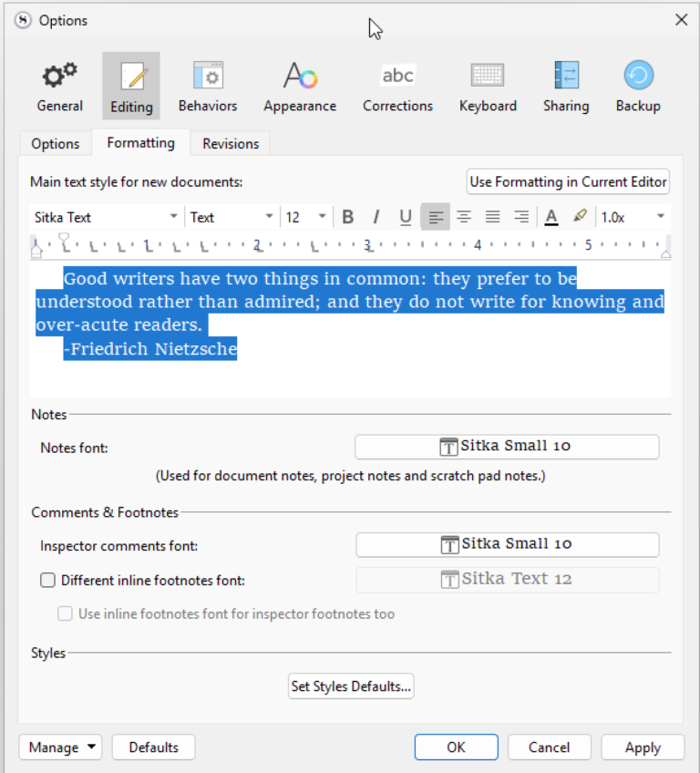The image size is (700, 773).
Task: Open the Appearance preferences pane
Action: coord(300,87)
